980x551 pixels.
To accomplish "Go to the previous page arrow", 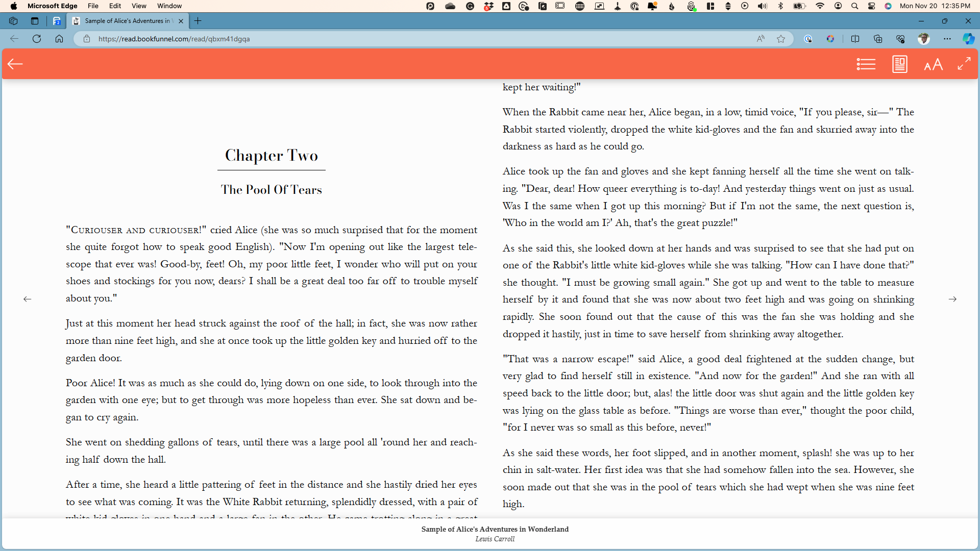I will point(28,299).
